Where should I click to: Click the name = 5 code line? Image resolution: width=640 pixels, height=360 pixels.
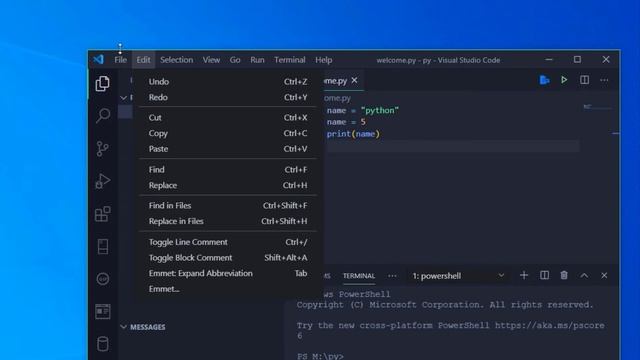[x=346, y=122]
